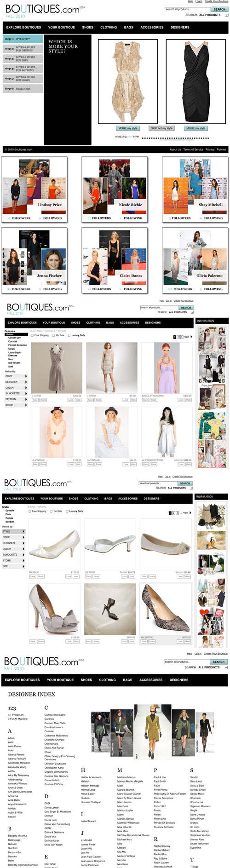The image size is (230, 868).
Task: Enable Luxury Only checkbox in bridal dresses listing
Action: click(69, 335)
